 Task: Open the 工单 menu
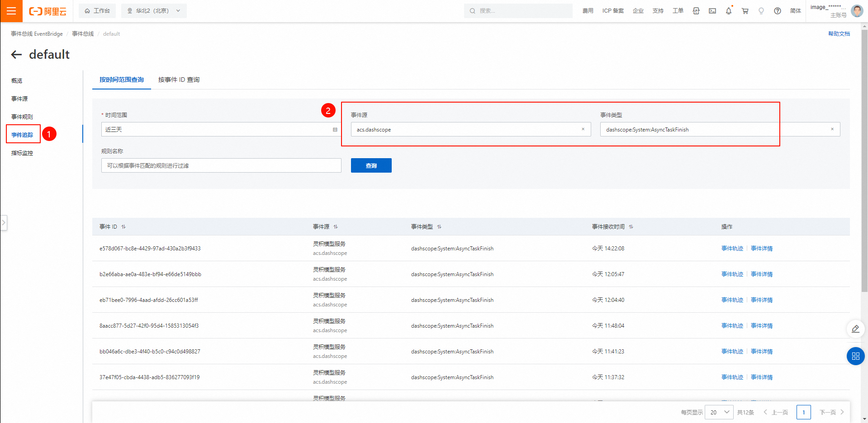(x=678, y=11)
